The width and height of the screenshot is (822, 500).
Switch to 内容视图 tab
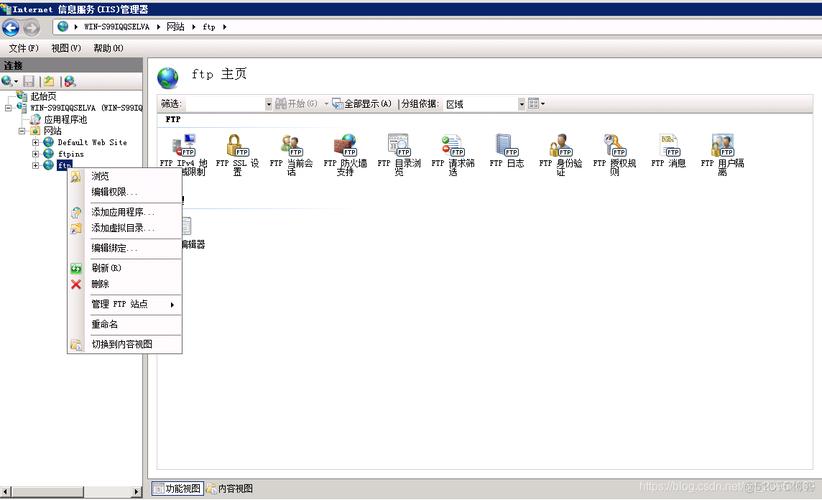click(230, 488)
